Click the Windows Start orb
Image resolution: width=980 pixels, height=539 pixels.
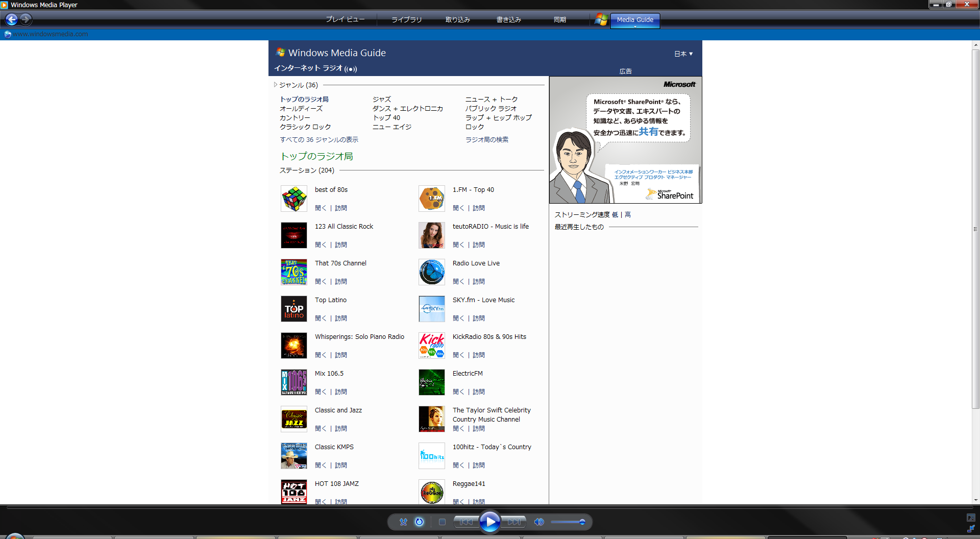point(14,536)
